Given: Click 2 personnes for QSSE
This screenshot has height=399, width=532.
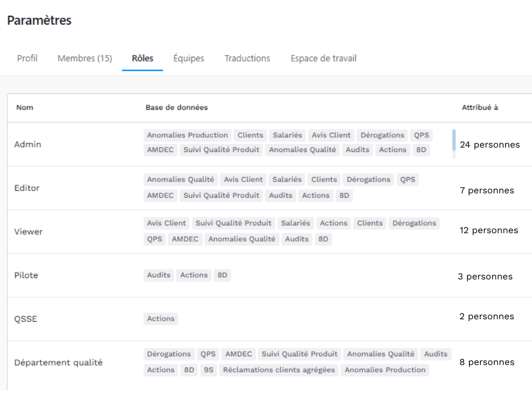Looking at the screenshot, I should tap(487, 317).
